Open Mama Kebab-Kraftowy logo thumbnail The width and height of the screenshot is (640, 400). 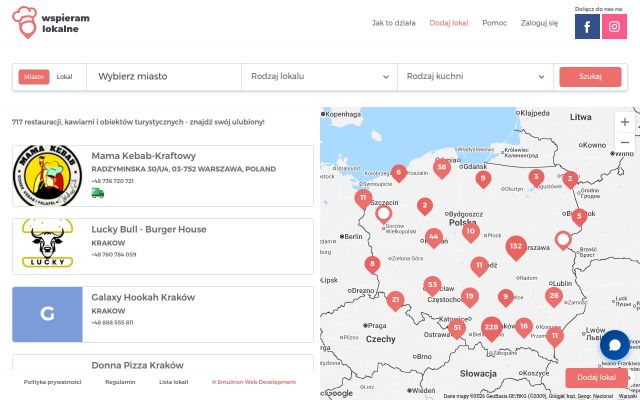47,176
